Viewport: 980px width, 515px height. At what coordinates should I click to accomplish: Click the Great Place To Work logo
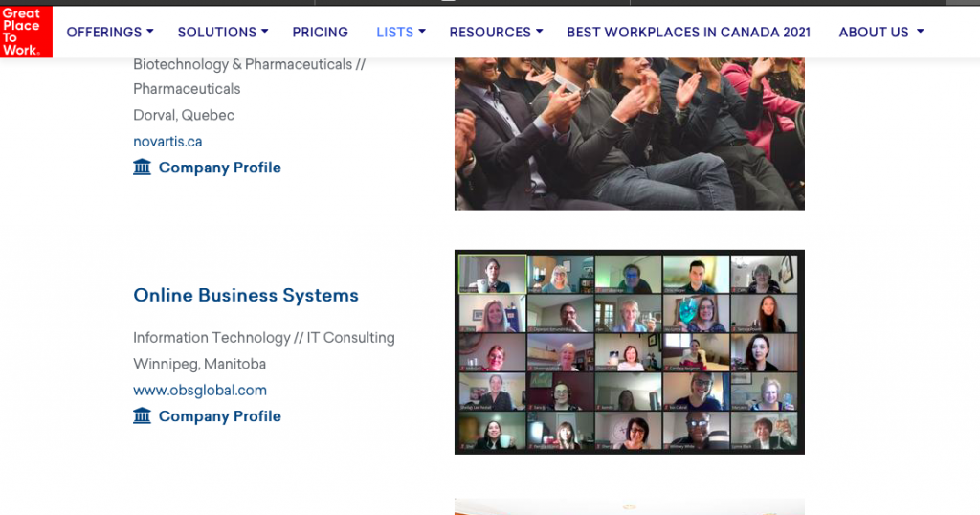[x=26, y=32]
